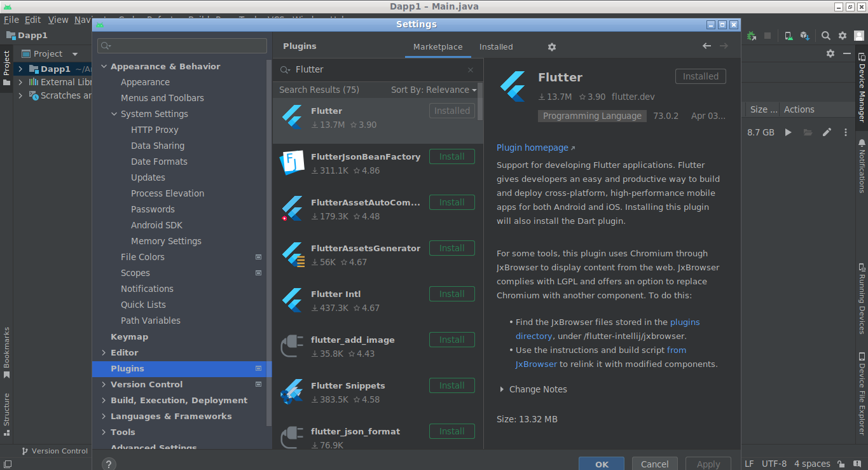This screenshot has width=868, height=470.
Task: Click the help question mark button
Action: click(x=109, y=464)
